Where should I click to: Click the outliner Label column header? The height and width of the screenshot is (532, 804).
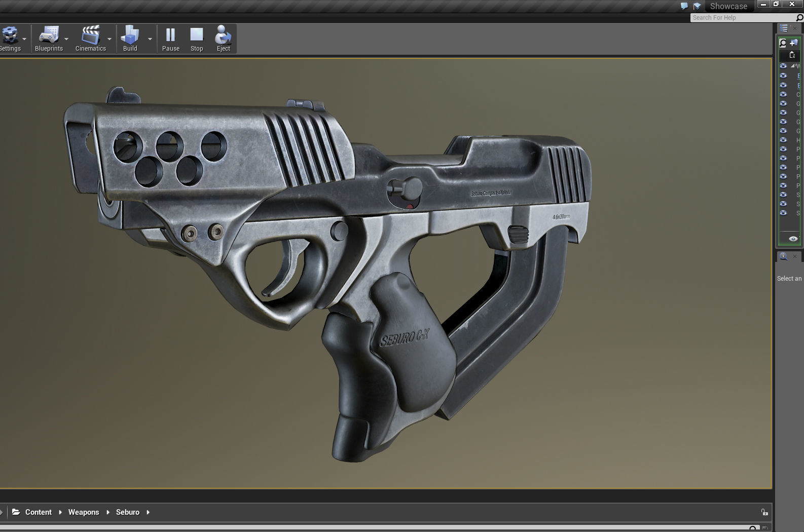point(792,55)
